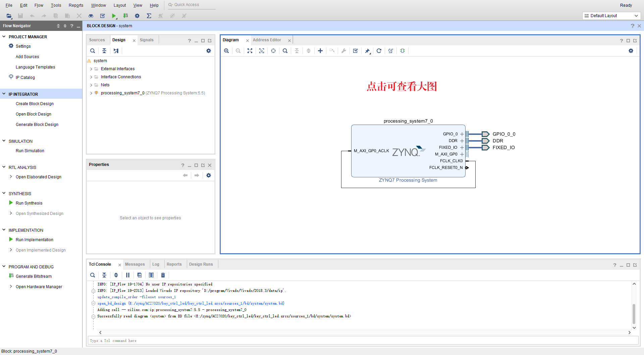Open Properties panel settings gear
644x355 pixels.
[x=209, y=175]
